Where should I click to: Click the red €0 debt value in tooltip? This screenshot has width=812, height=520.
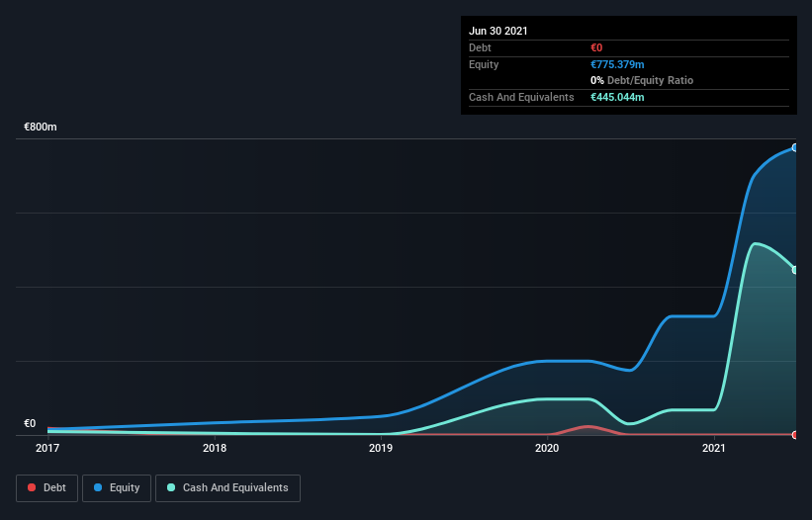coord(596,47)
